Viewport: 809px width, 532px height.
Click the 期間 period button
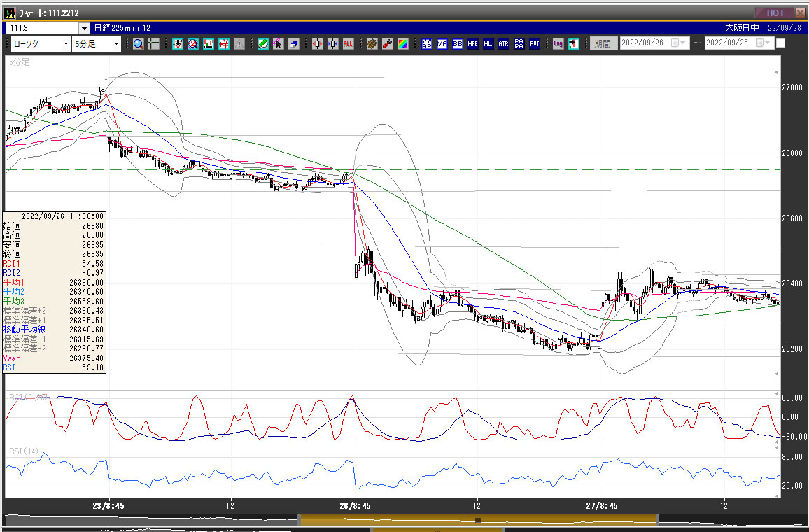pos(603,44)
